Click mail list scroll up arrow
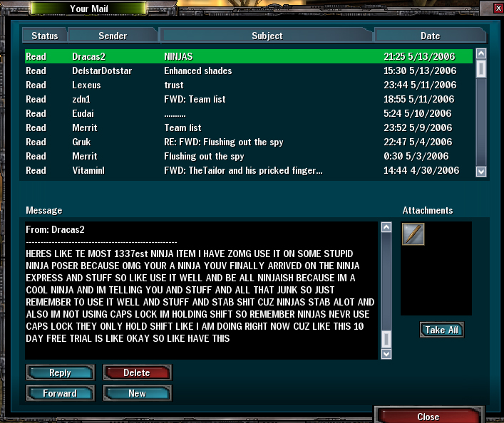Image resolution: width=504 pixels, height=423 pixels. (481, 53)
